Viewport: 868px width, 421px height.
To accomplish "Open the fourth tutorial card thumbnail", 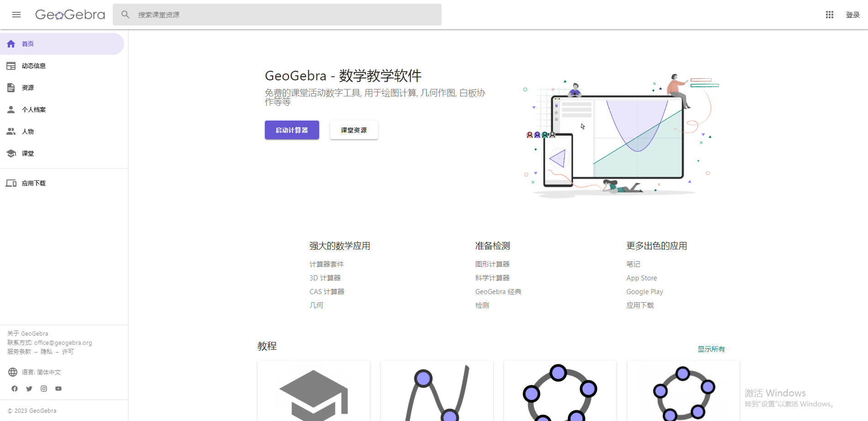I will (684, 391).
